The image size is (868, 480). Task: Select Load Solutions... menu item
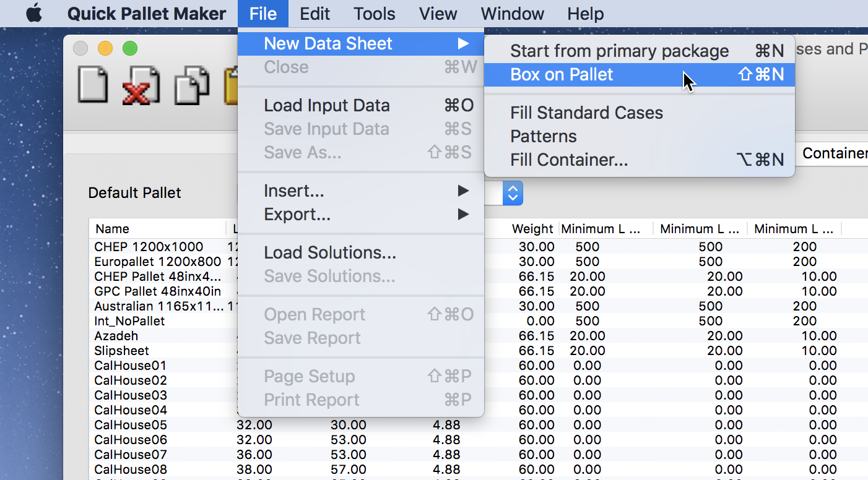click(361, 252)
